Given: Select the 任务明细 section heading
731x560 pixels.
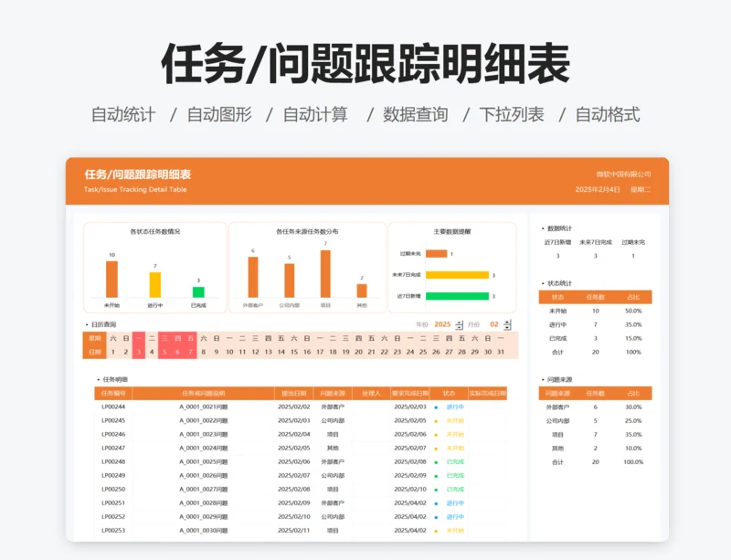Looking at the screenshot, I should [115, 379].
